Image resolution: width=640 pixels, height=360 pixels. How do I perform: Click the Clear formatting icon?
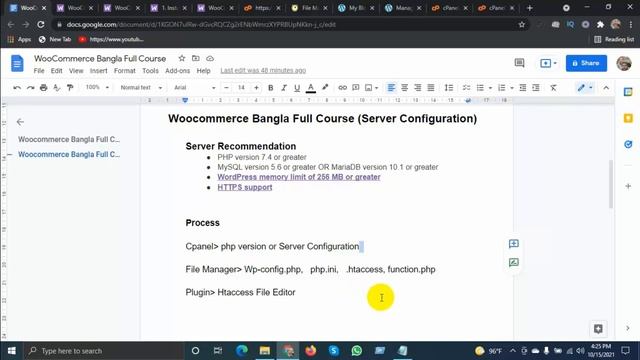click(553, 88)
